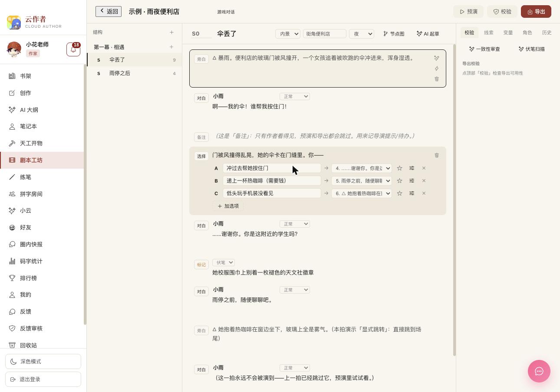This screenshot has width=560, height=392.
Task: Open the notification bell with 18 badge
Action: [x=73, y=49]
